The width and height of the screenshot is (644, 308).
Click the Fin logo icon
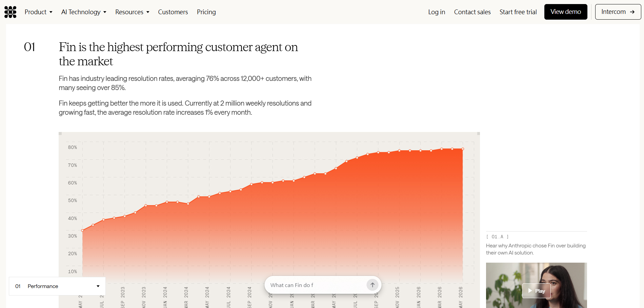(x=10, y=12)
